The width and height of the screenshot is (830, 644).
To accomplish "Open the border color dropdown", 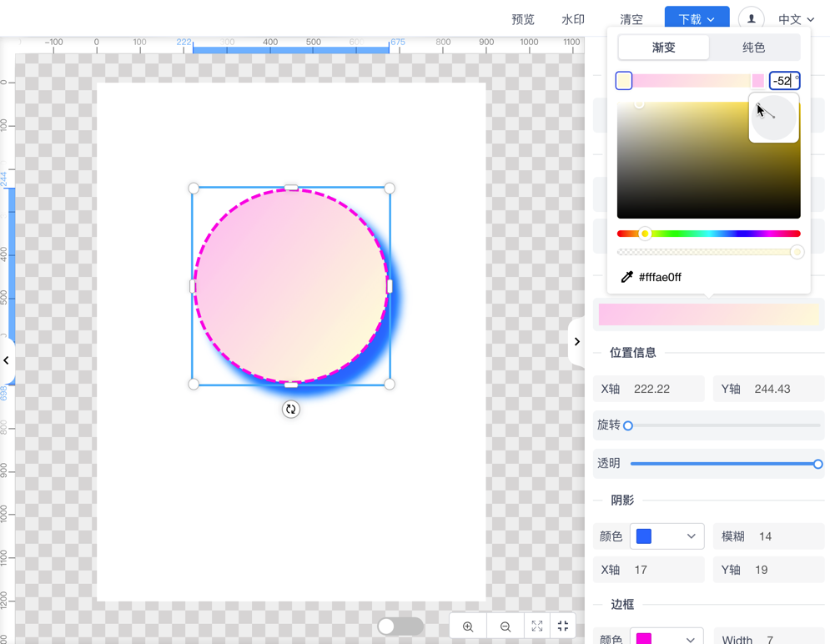I will click(x=667, y=638).
